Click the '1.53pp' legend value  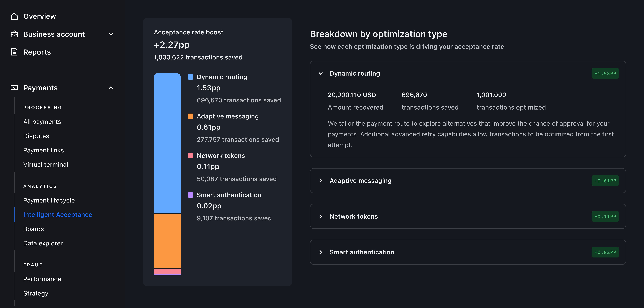209,88
